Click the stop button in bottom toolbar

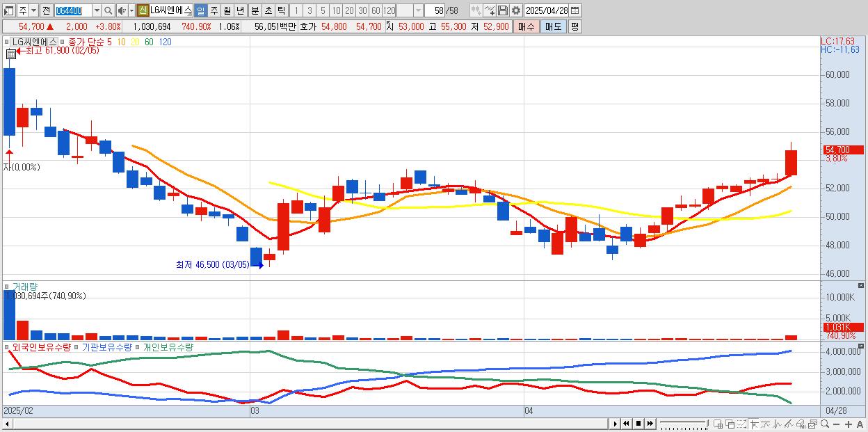click(x=638, y=424)
